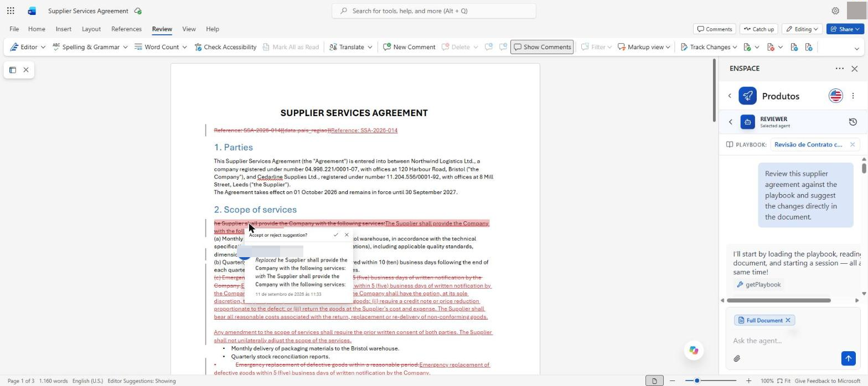Go to next tracked change icon
868x386 pixels.
tap(809, 47)
